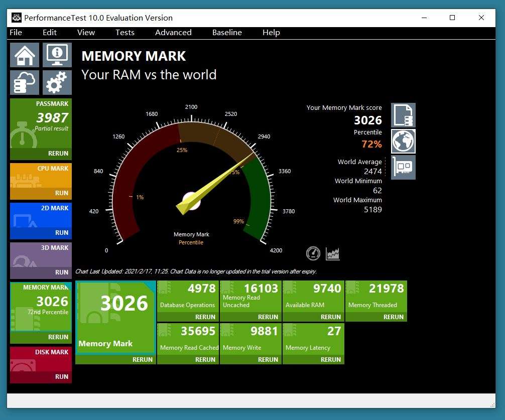Open the View menu
Image resolution: width=505 pixels, height=420 pixels.
(x=86, y=33)
